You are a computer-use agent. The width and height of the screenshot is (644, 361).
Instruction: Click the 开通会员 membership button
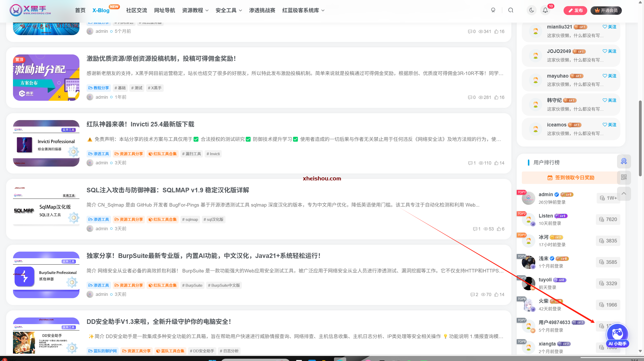606,10
